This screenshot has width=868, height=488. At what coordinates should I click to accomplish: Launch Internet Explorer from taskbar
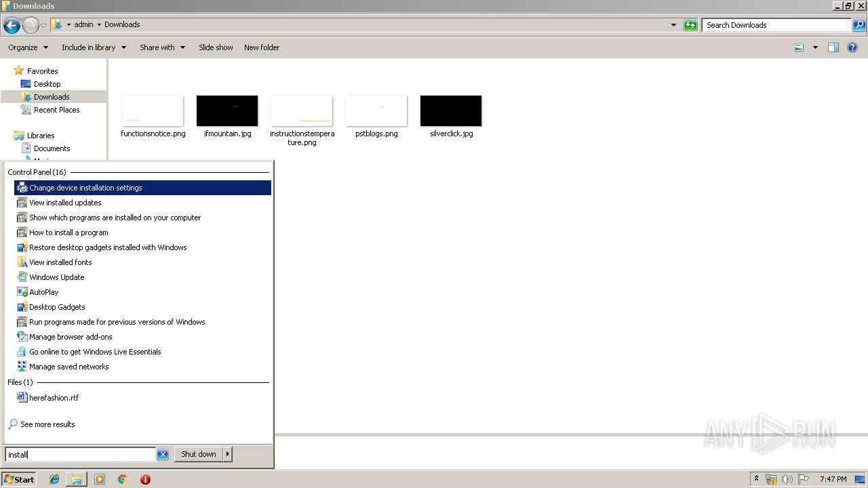tap(54, 479)
